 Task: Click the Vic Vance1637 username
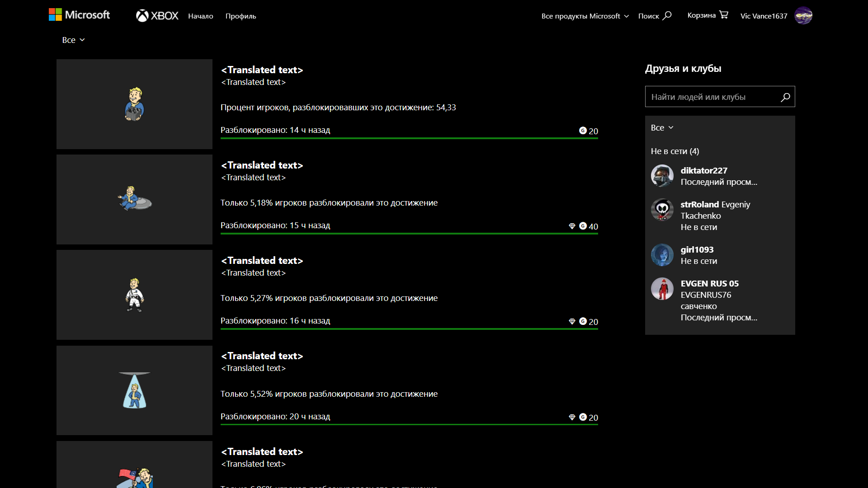[764, 16]
